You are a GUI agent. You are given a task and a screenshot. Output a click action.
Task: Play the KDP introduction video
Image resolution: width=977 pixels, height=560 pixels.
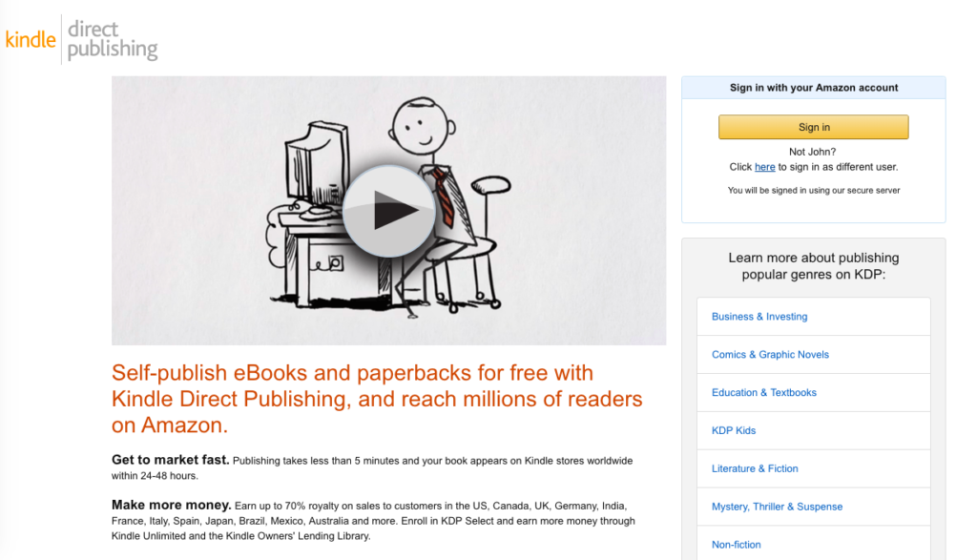tap(389, 211)
